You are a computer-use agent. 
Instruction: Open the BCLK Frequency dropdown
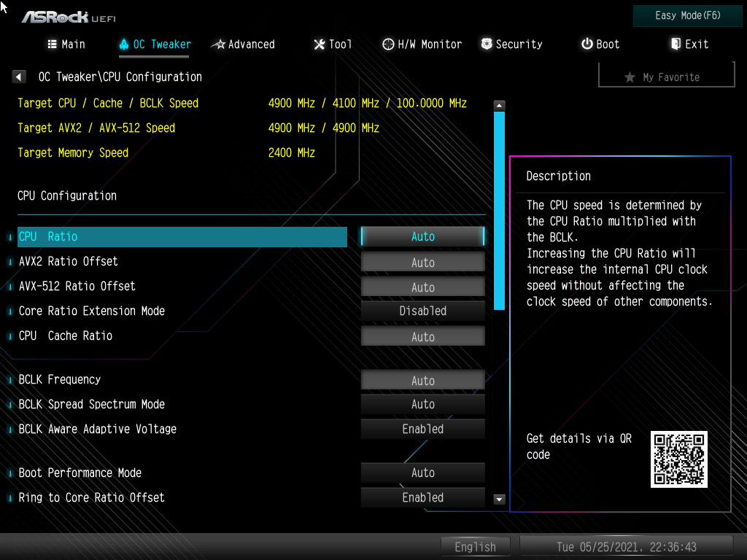(422, 379)
